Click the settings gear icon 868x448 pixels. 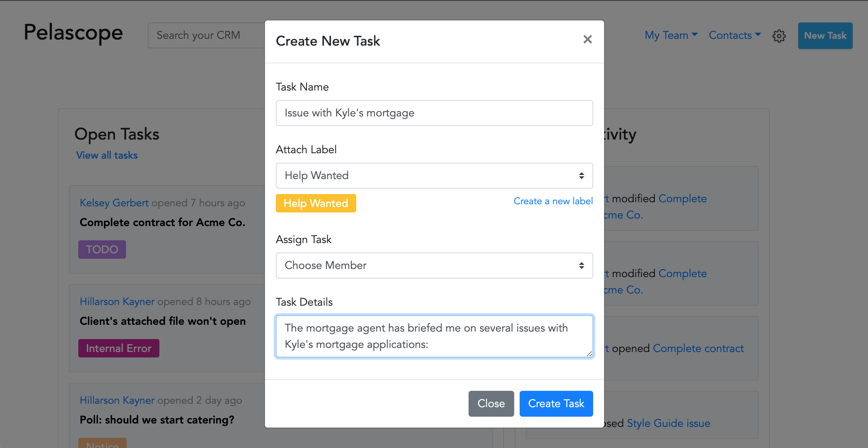point(779,36)
